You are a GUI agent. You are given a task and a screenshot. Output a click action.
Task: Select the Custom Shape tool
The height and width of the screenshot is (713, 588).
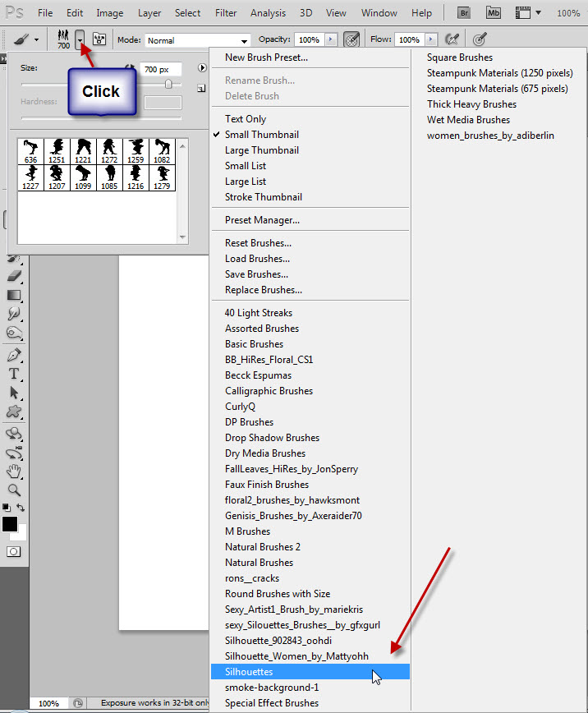pos(14,412)
